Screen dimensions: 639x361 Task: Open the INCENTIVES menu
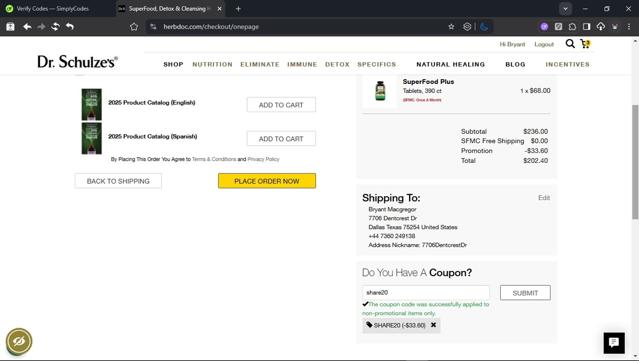pyautogui.click(x=567, y=64)
